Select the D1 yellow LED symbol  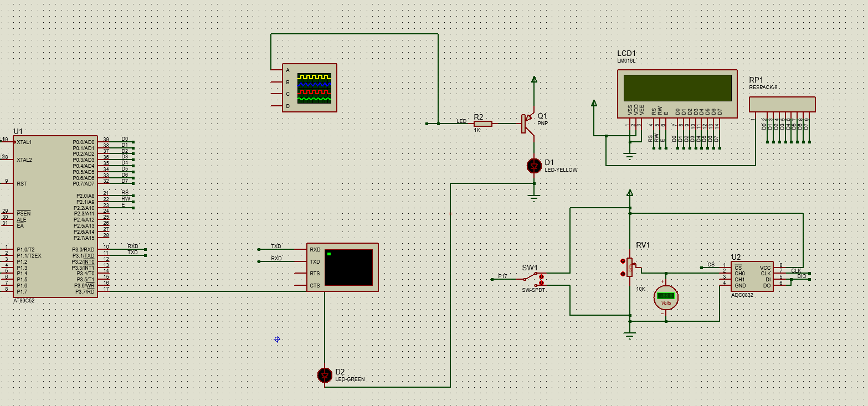click(x=534, y=165)
